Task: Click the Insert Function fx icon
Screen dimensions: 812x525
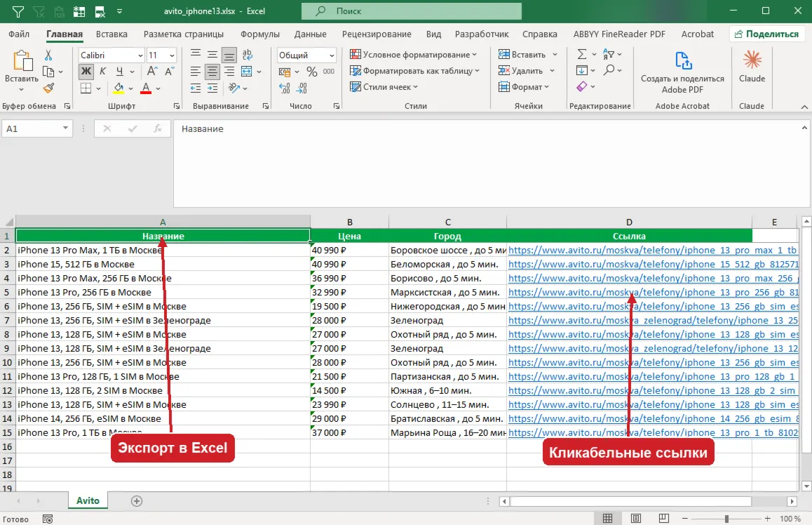Action: [158, 128]
